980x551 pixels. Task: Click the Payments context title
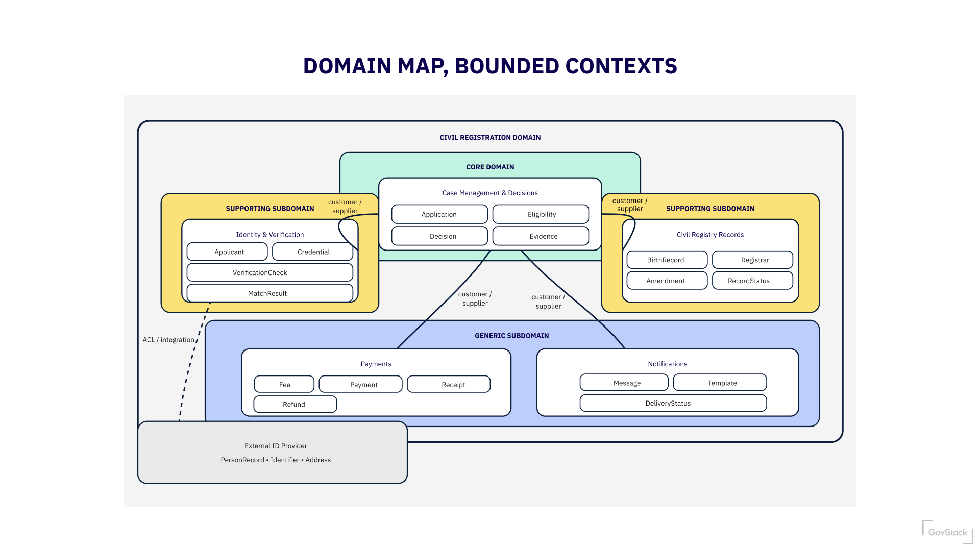click(x=376, y=364)
